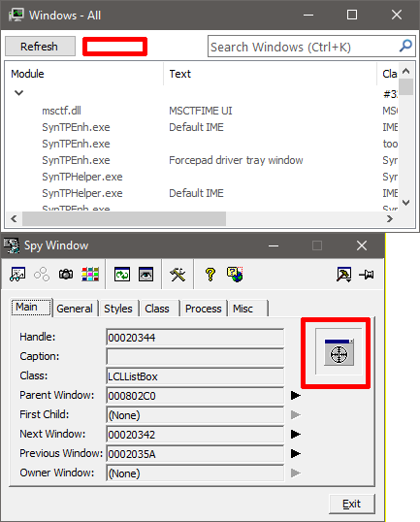Viewport: 420px width, 522px height.
Task: Click the green arrows refresh window icon
Action: [x=122, y=275]
